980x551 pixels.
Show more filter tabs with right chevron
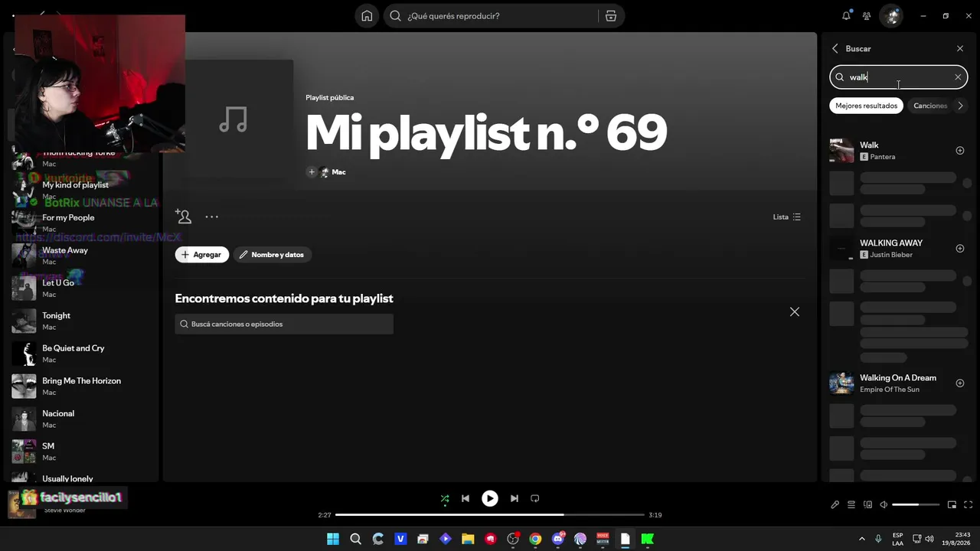click(961, 106)
